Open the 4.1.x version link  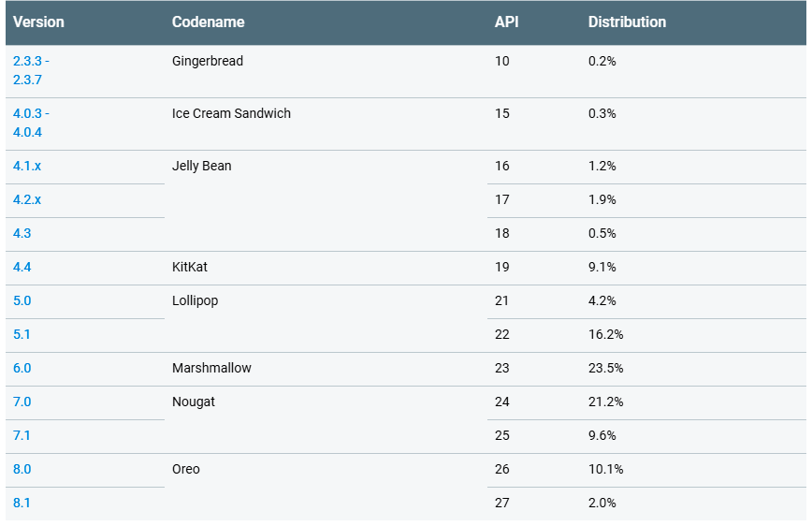pos(27,166)
